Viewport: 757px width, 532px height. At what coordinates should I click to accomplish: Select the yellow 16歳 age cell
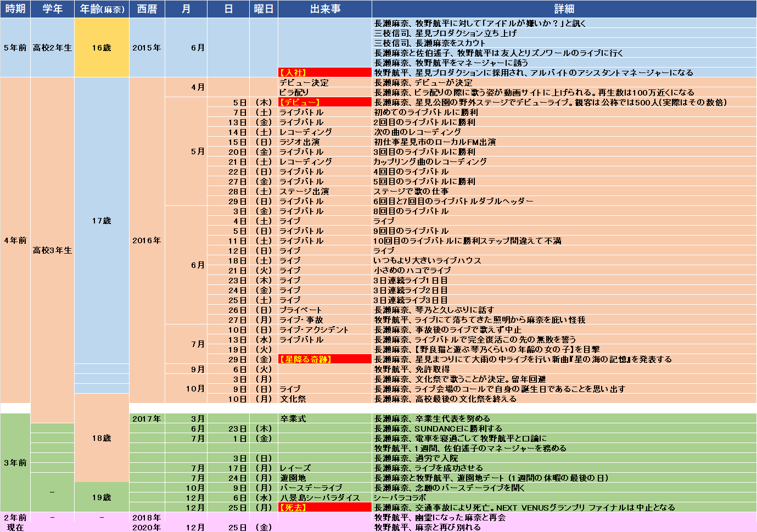tap(102, 48)
